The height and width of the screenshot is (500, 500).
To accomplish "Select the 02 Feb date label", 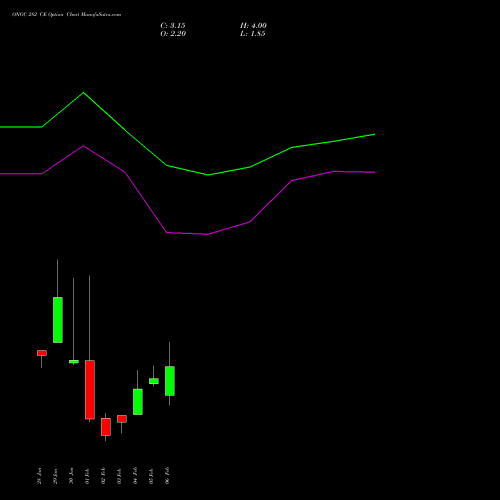I will [104, 476].
